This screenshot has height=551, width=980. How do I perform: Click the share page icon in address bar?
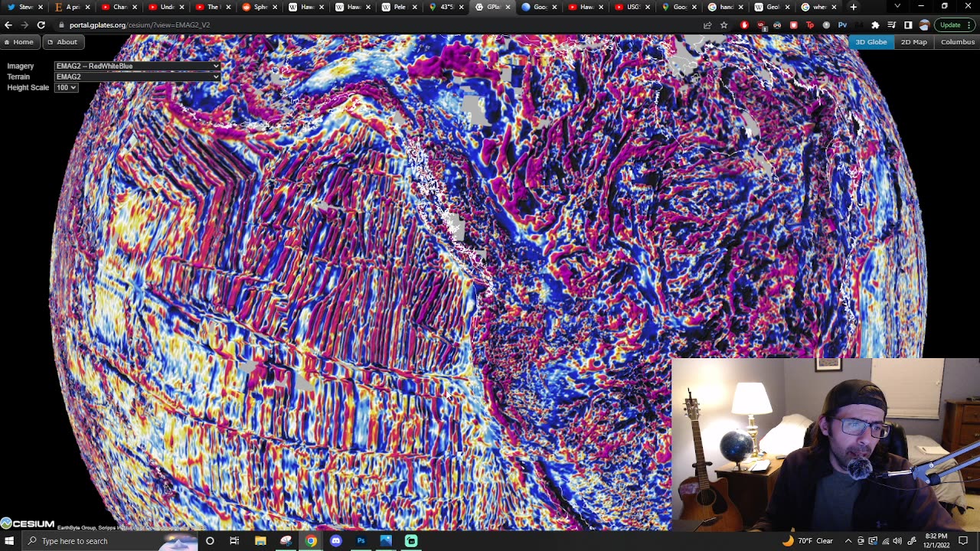[x=707, y=24]
